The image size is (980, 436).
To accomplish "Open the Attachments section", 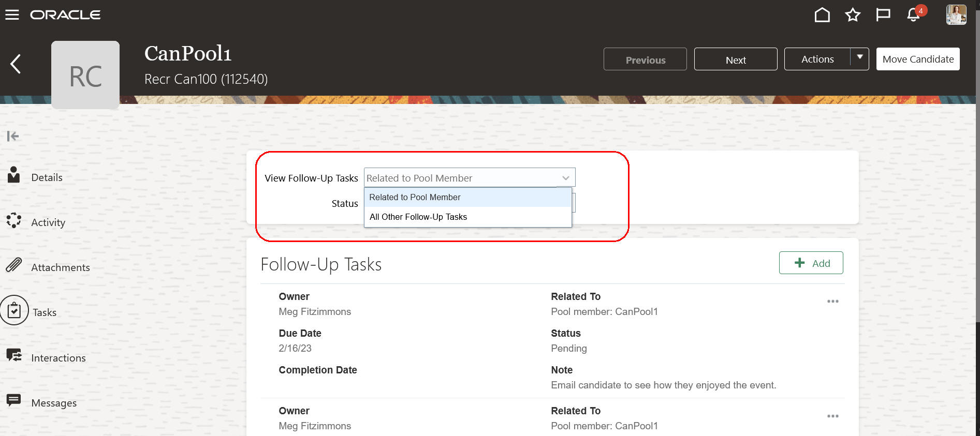I will click(60, 267).
